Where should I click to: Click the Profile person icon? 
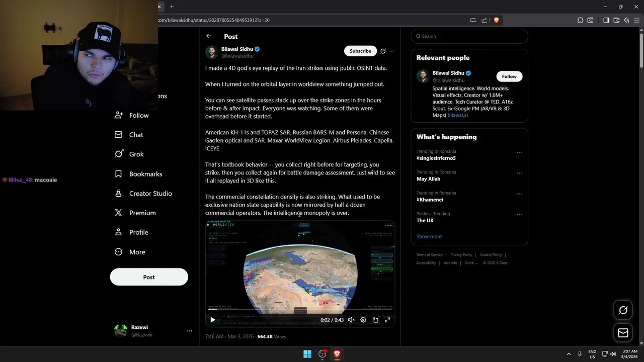pyautogui.click(x=118, y=232)
